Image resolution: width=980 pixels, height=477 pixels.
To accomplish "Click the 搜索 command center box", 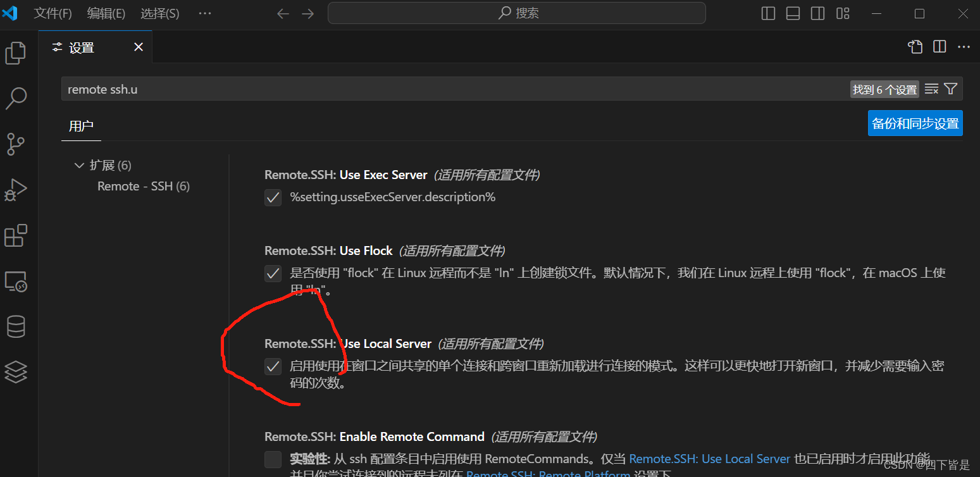I will tap(516, 13).
